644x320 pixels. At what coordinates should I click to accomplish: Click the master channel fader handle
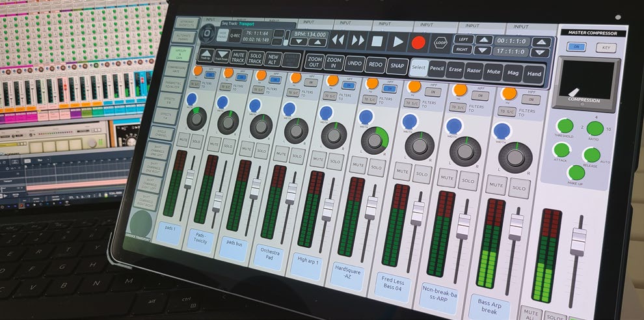pos(579,243)
